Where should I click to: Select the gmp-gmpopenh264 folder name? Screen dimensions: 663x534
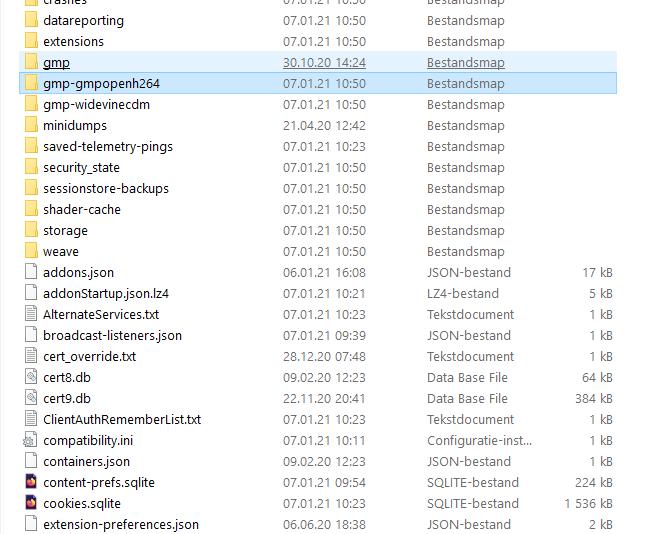point(101,84)
